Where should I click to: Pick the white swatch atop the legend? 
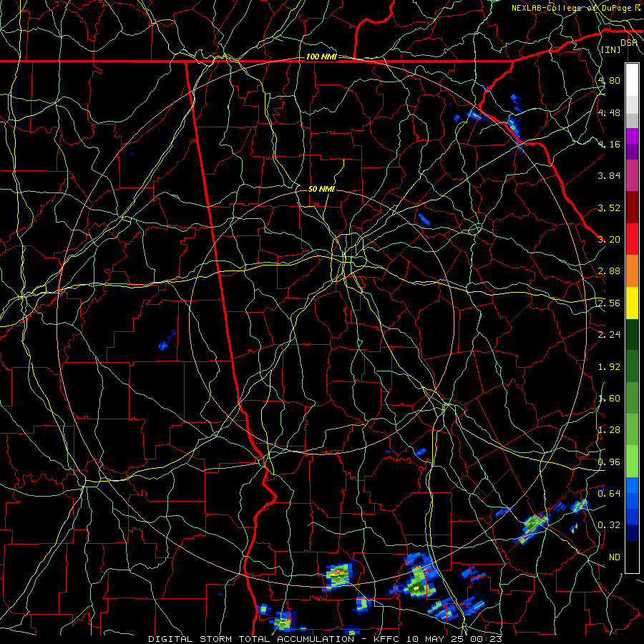point(632,80)
